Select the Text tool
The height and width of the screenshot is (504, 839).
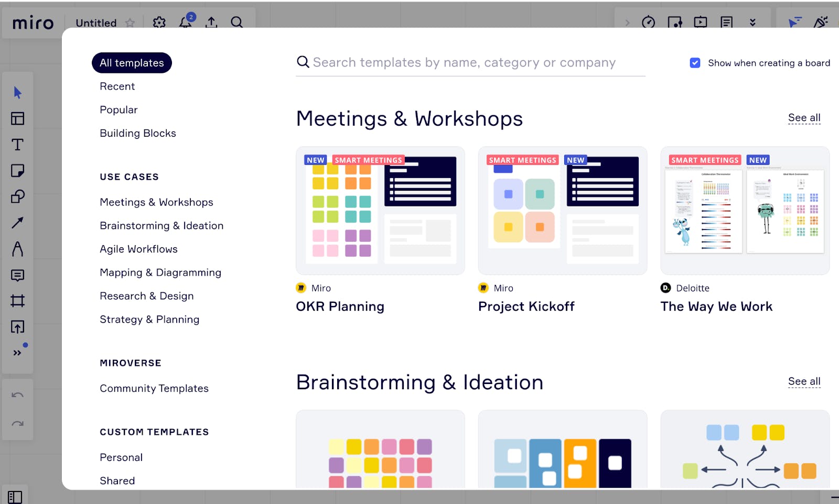tap(17, 145)
